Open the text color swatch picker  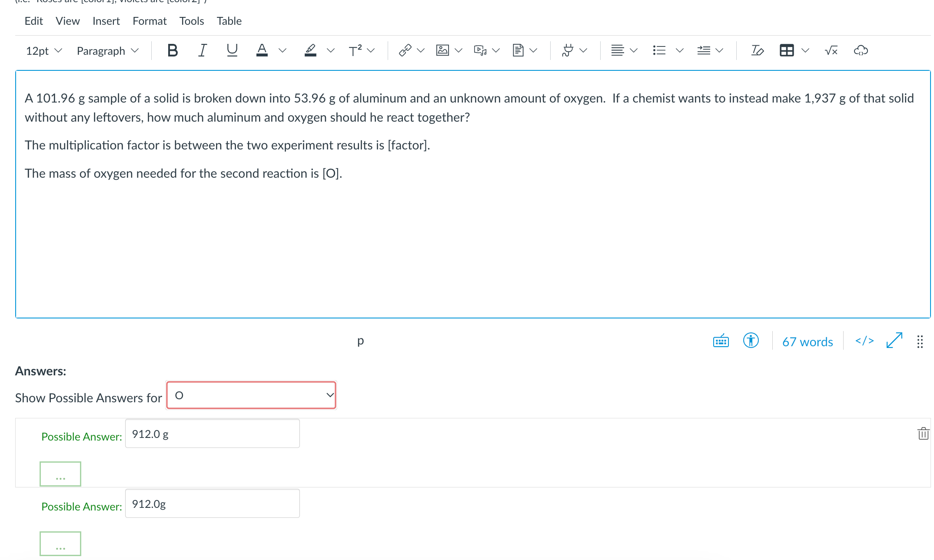282,50
